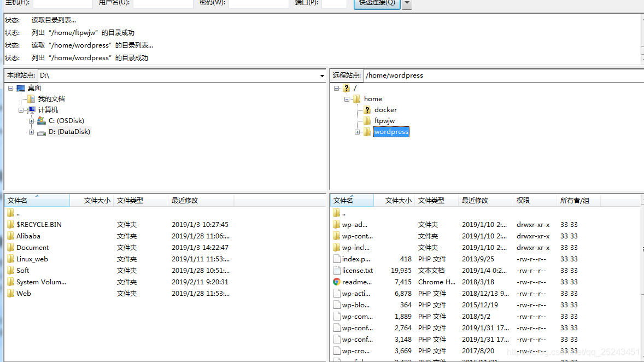
Task: Click status line listing /home/ftpwjw success
Action: [83, 33]
